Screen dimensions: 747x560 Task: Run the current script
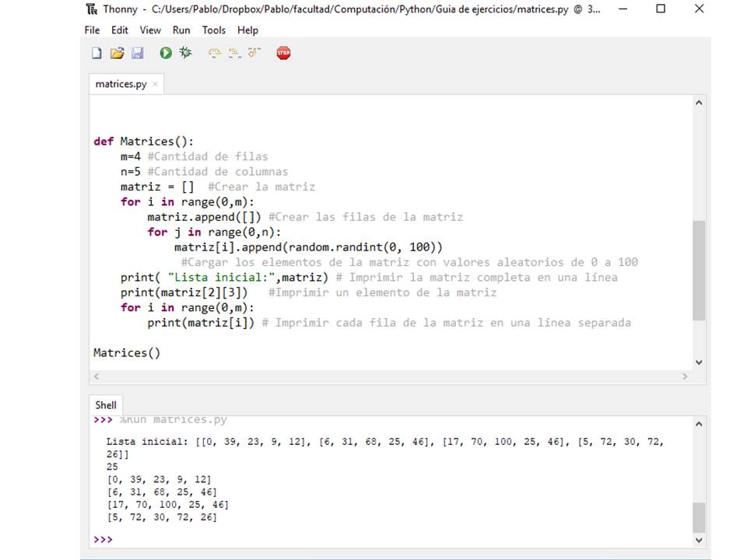tap(166, 53)
